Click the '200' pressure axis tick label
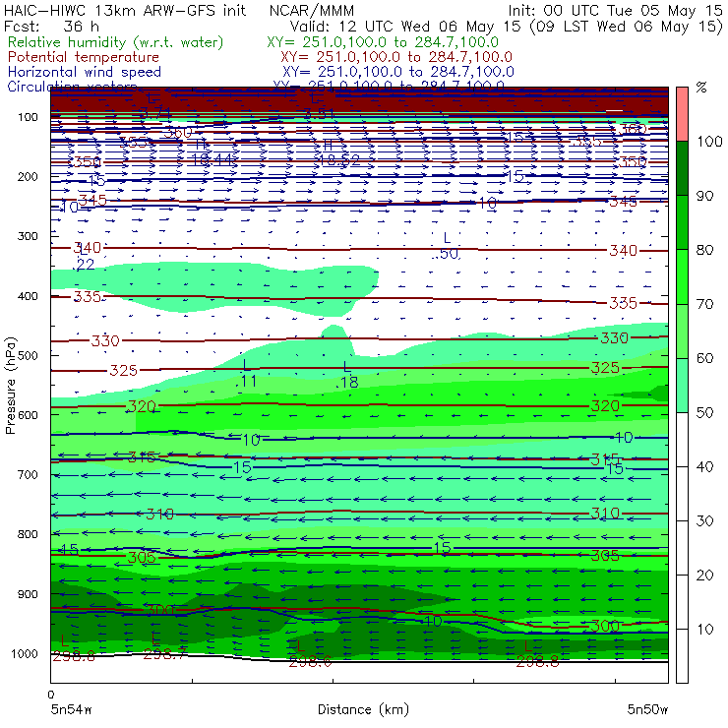728x728 pixels. point(28,177)
